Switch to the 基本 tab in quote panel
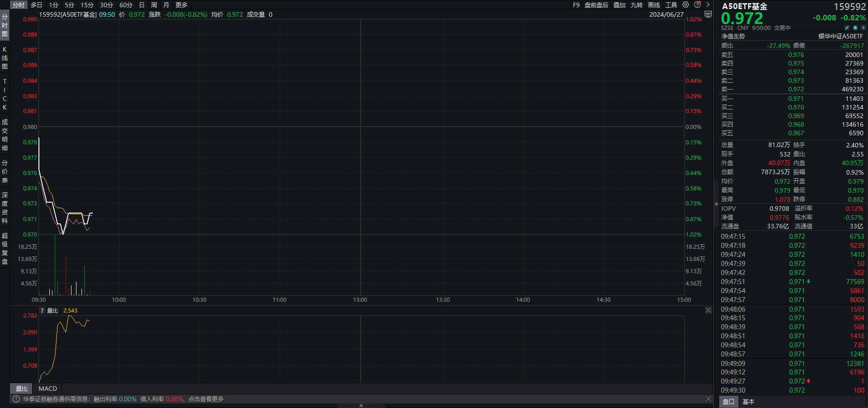This screenshot has height=408, width=868. point(749,402)
